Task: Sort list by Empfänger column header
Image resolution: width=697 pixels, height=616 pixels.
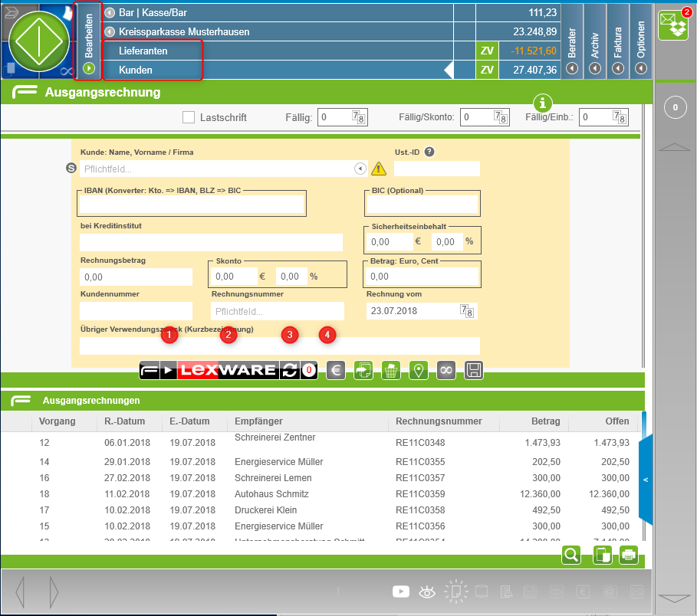Action: pos(258,421)
